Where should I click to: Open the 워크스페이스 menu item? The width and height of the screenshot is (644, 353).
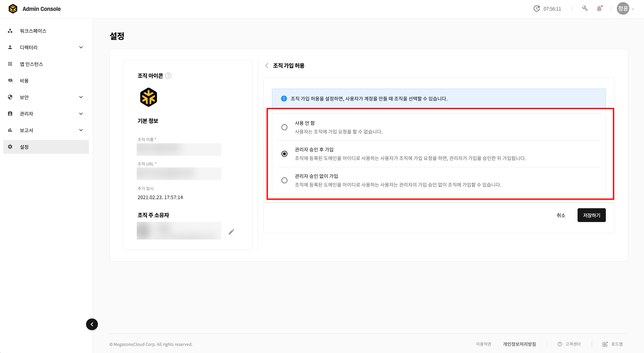[33, 31]
